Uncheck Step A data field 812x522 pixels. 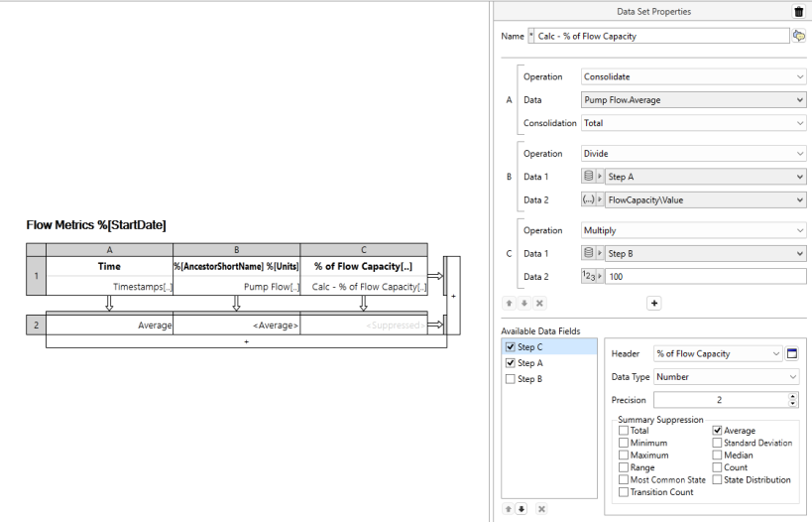[510, 363]
